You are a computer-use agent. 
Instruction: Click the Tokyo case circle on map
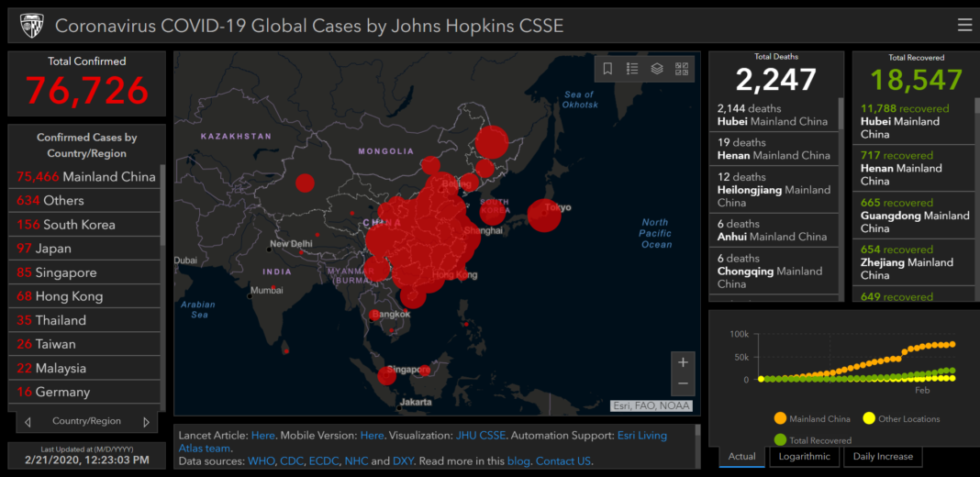544,215
